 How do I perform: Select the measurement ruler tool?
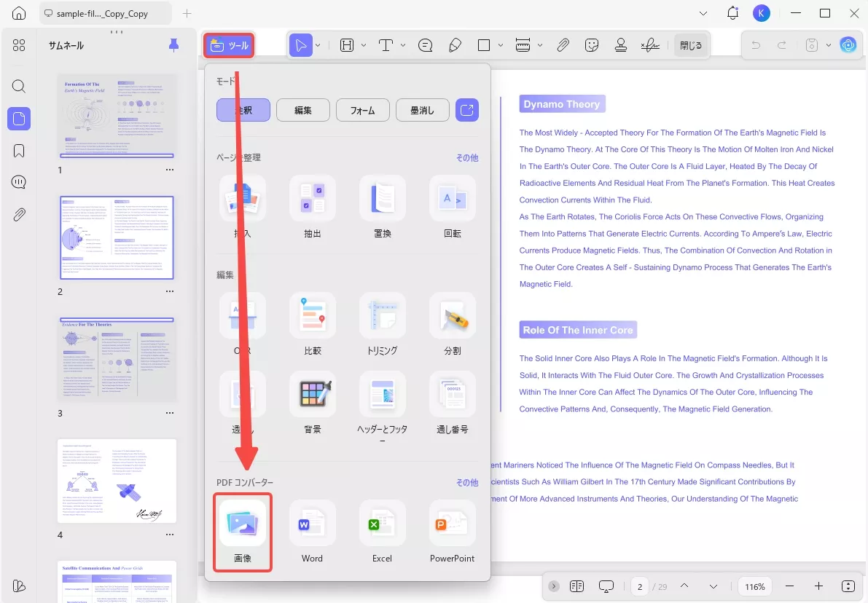point(523,45)
